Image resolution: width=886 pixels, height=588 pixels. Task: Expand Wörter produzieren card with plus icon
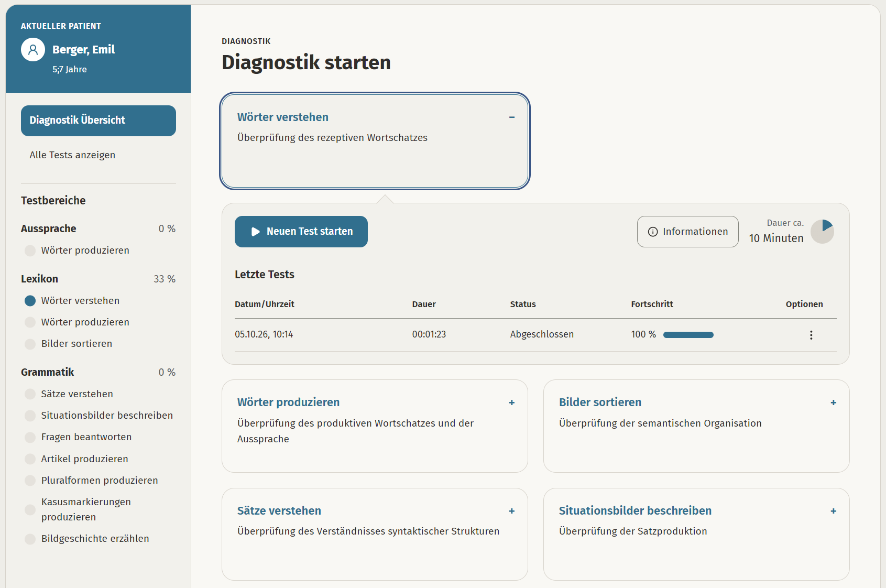point(512,402)
